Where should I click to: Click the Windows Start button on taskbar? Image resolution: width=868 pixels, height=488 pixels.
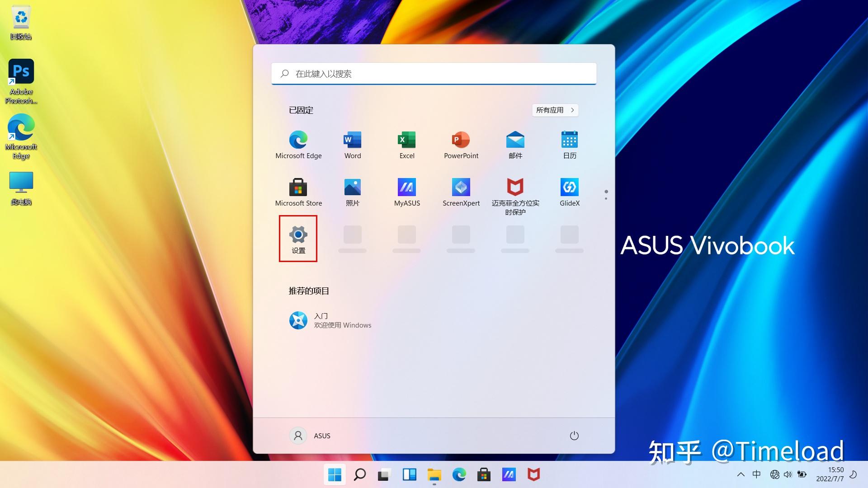[335, 474]
